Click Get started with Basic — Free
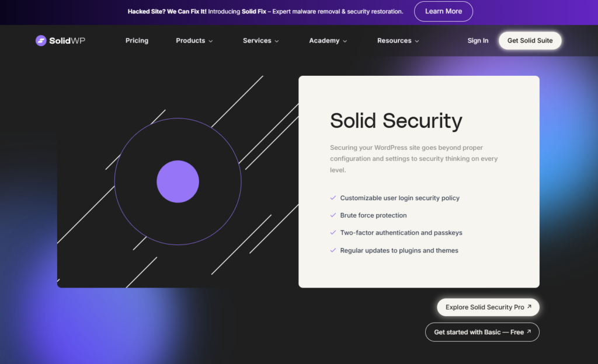 [x=482, y=332]
